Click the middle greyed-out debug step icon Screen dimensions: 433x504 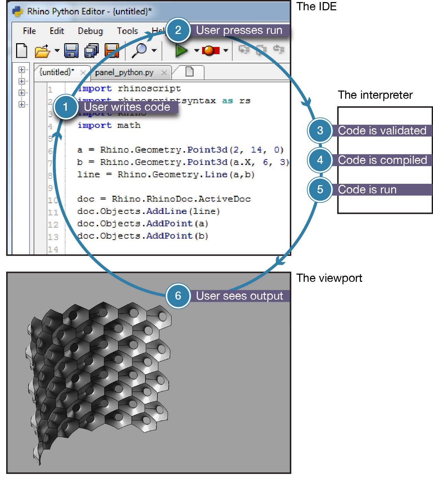[x=261, y=49]
